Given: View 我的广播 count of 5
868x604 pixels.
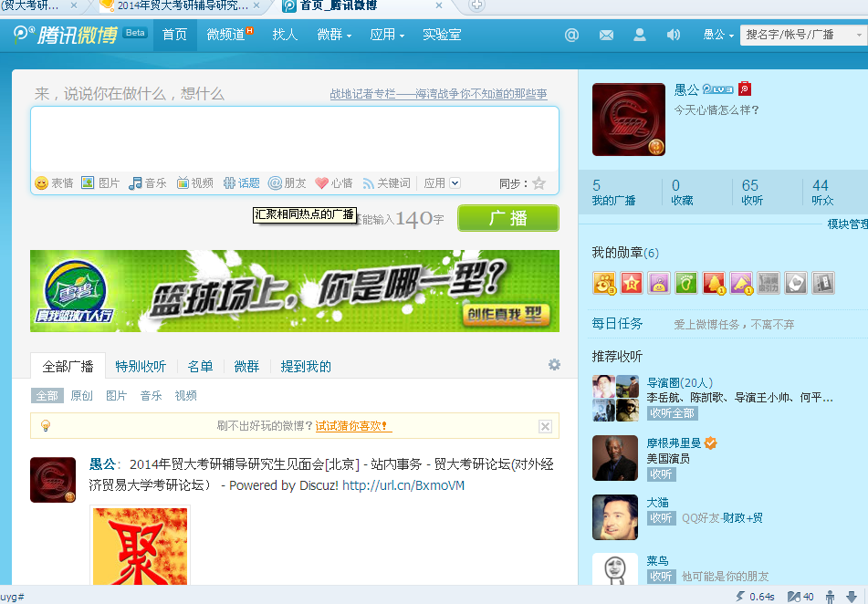Looking at the screenshot, I should pyautogui.click(x=613, y=193).
